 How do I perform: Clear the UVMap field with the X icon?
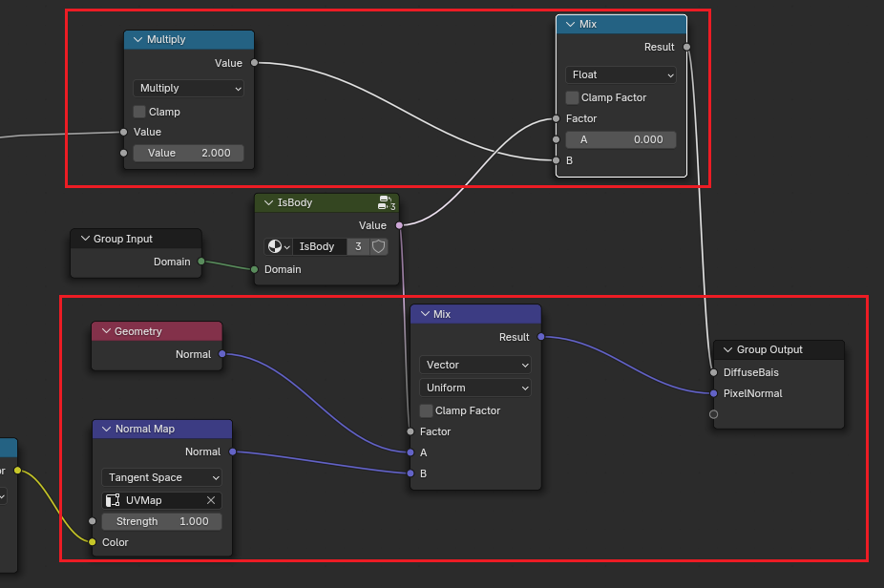point(211,500)
